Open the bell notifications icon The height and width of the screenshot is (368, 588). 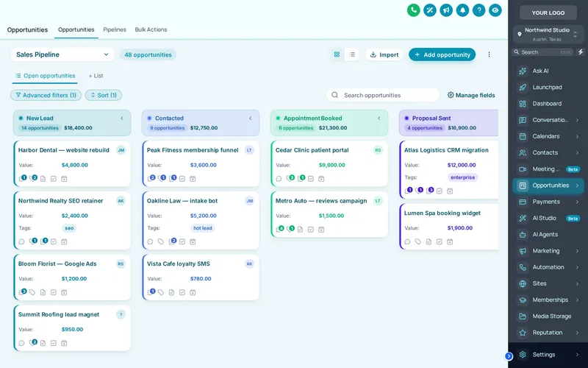click(x=462, y=10)
